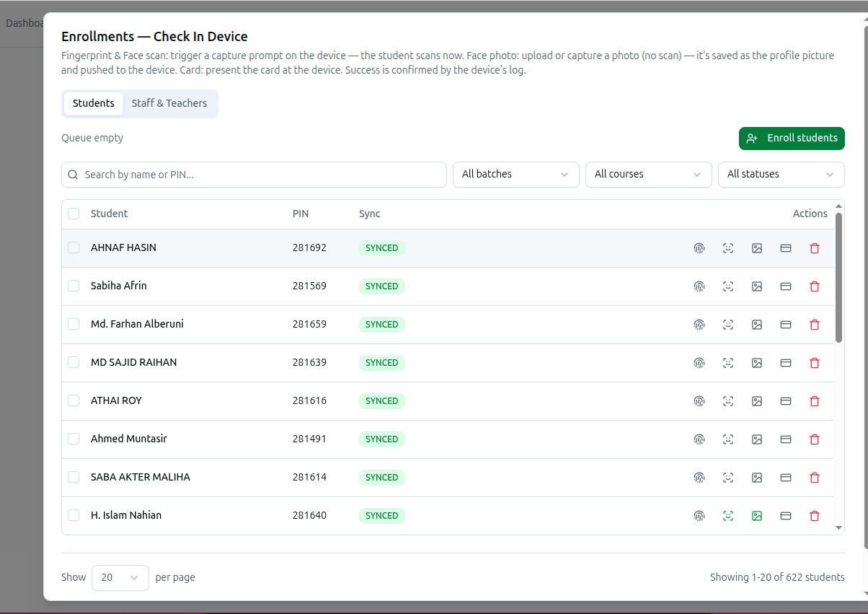Delete SABA AKTER MALIHA's enrollment
Image resolution: width=868 pixels, height=614 pixels.
click(x=815, y=478)
